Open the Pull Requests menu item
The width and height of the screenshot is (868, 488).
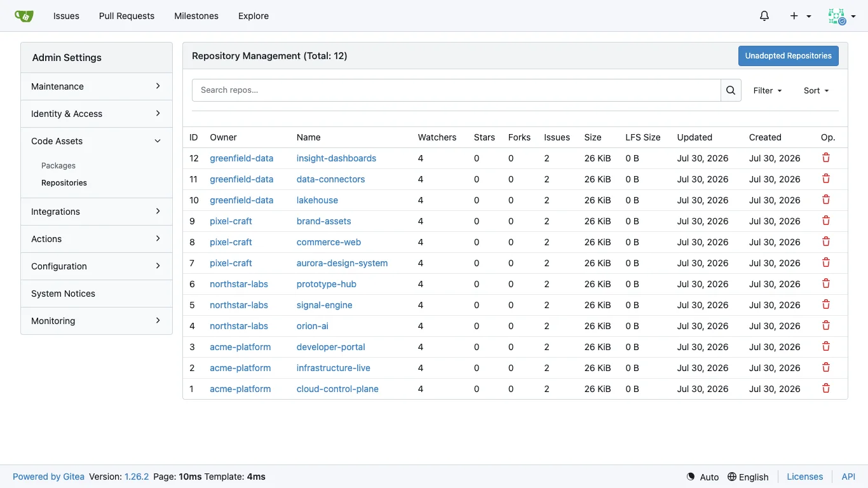click(x=126, y=16)
